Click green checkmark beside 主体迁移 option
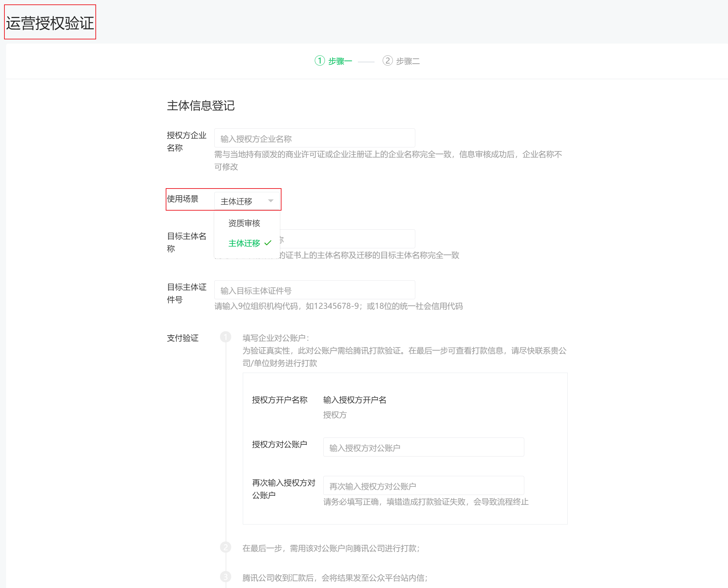The width and height of the screenshot is (728, 588). [268, 243]
